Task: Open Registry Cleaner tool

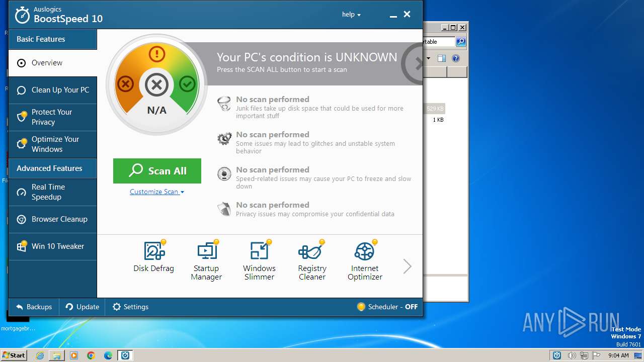Action: 312,260
